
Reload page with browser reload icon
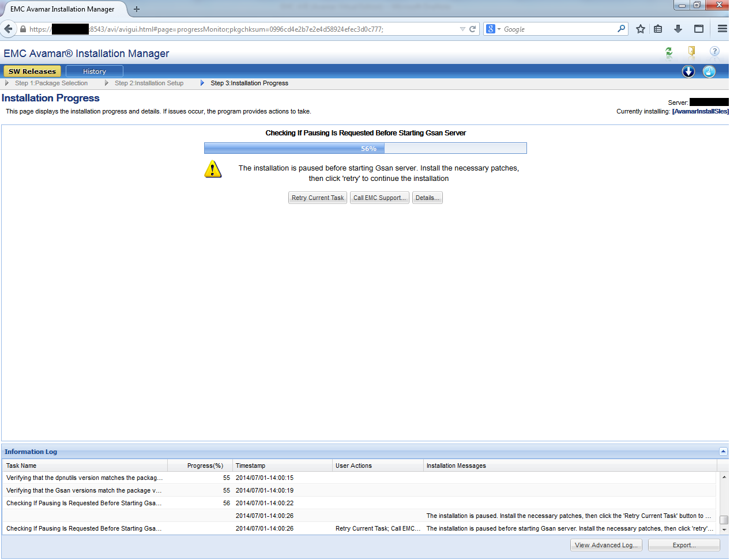pos(473,29)
